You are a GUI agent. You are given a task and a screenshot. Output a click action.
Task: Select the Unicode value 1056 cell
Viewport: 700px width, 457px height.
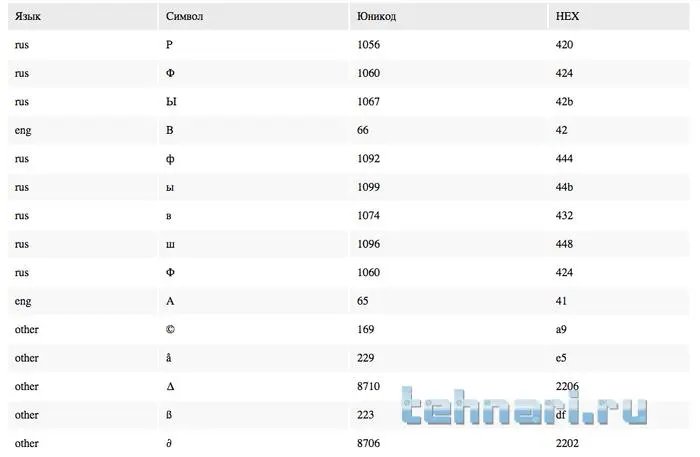[369, 45]
